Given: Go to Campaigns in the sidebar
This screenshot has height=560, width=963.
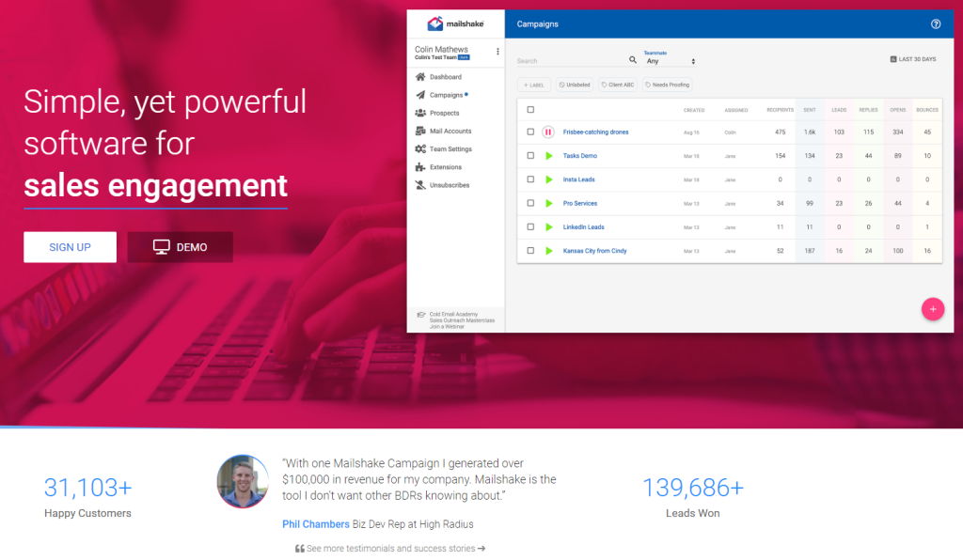Looking at the screenshot, I should [x=441, y=95].
